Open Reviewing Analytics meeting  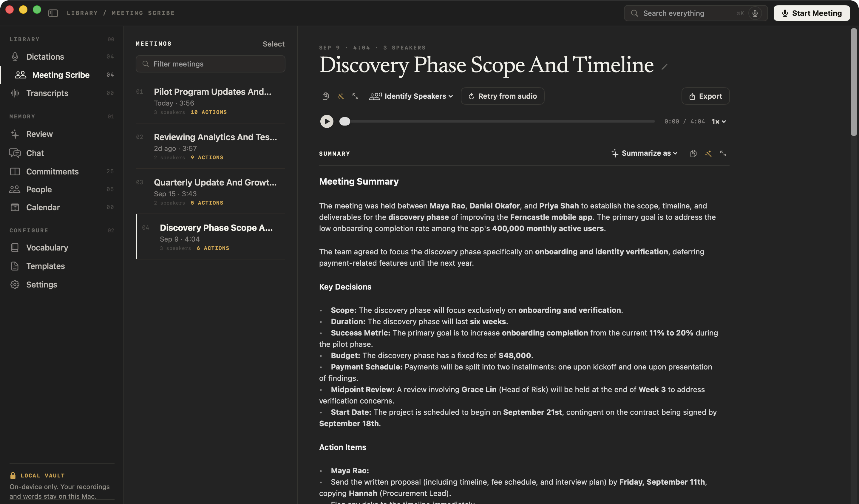click(x=210, y=146)
